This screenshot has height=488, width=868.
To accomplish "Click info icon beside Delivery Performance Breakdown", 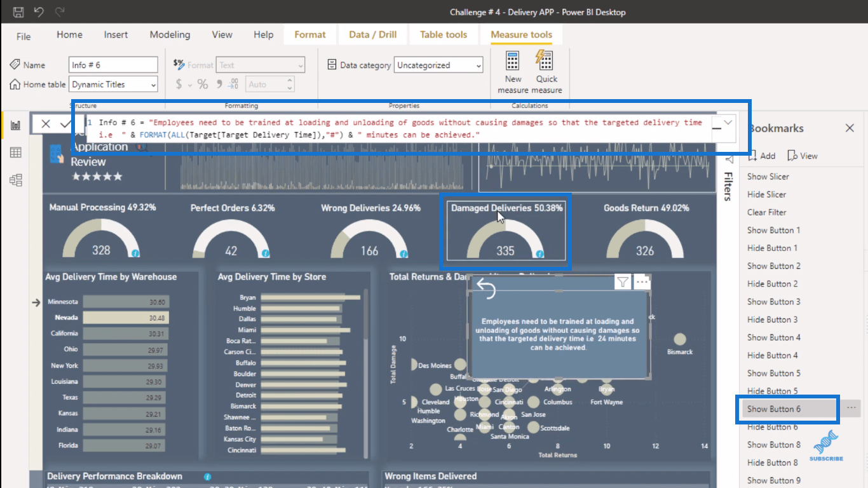I will [x=207, y=477].
